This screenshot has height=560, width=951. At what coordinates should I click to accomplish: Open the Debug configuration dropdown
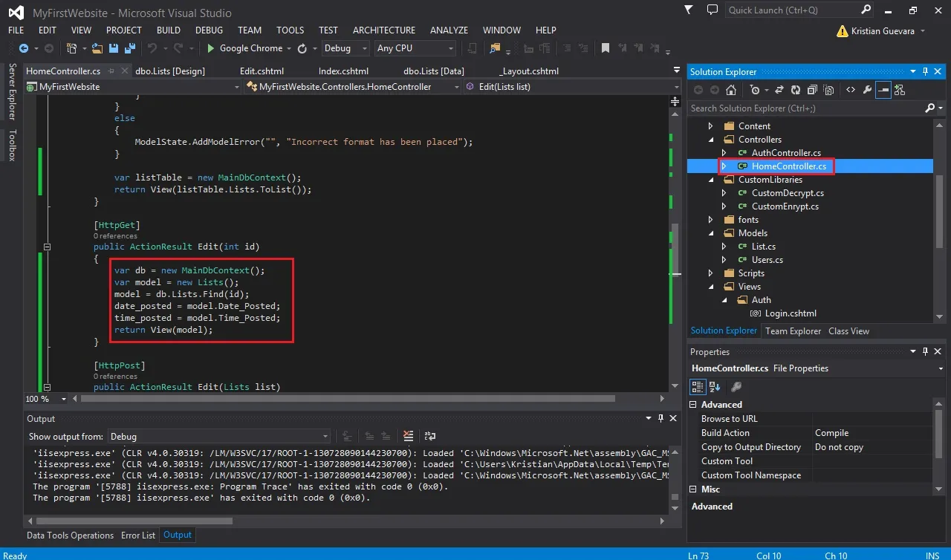pyautogui.click(x=345, y=48)
